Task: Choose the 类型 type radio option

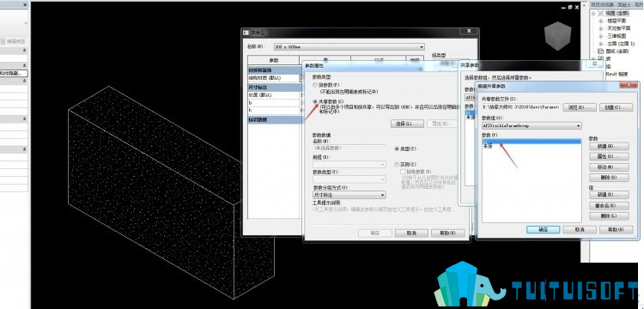Action: (397, 148)
